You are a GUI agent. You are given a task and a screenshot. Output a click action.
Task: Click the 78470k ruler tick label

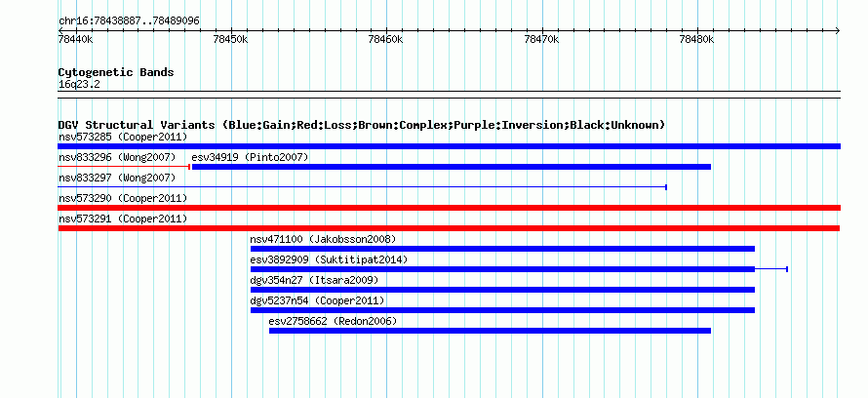tap(541, 39)
